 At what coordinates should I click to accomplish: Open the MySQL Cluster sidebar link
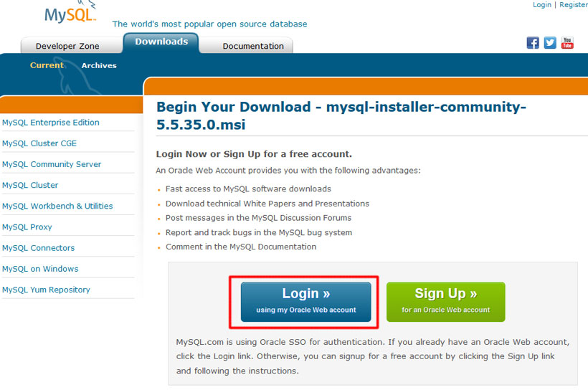click(x=30, y=185)
